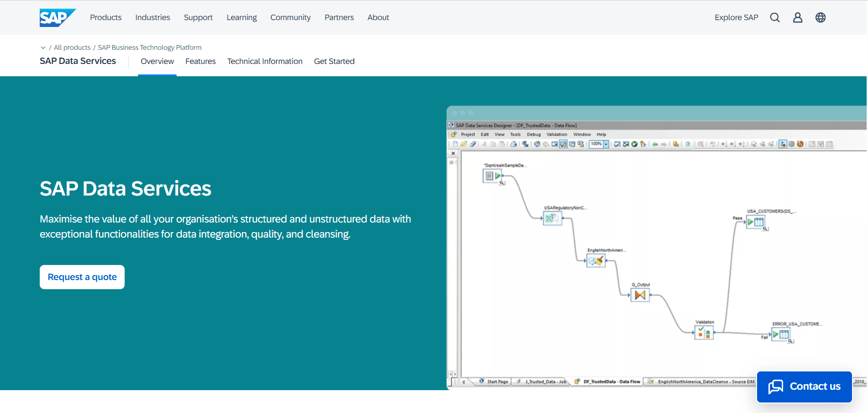
Task: Click the large SAP Data Services hero heading
Action: [126, 188]
